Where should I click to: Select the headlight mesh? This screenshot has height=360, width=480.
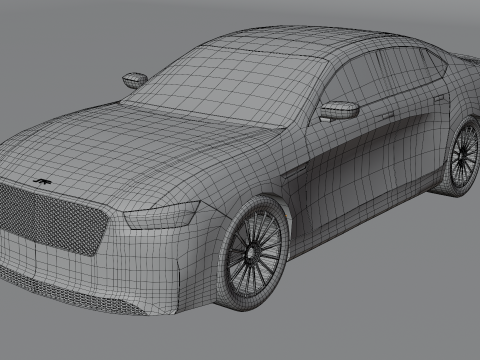coord(162,215)
